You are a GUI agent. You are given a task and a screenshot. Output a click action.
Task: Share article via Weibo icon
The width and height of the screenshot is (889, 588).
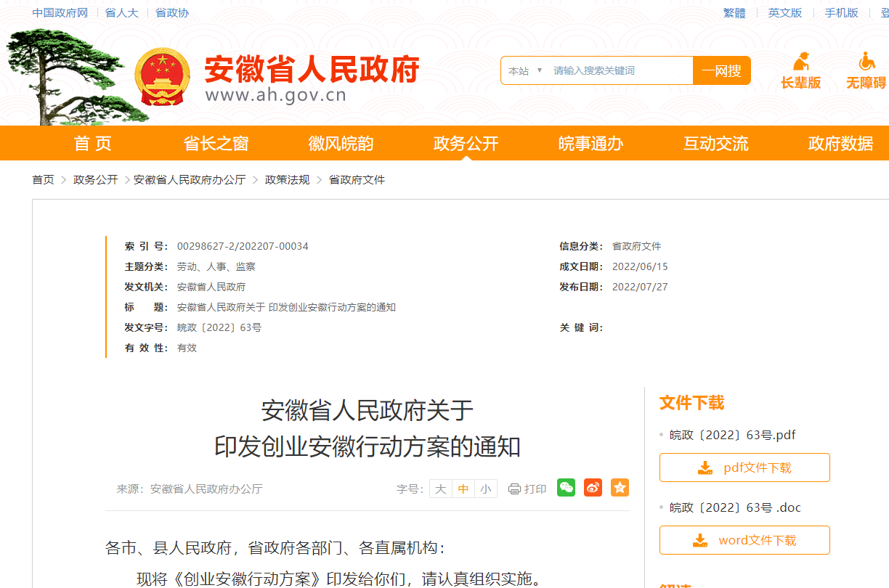tap(593, 488)
